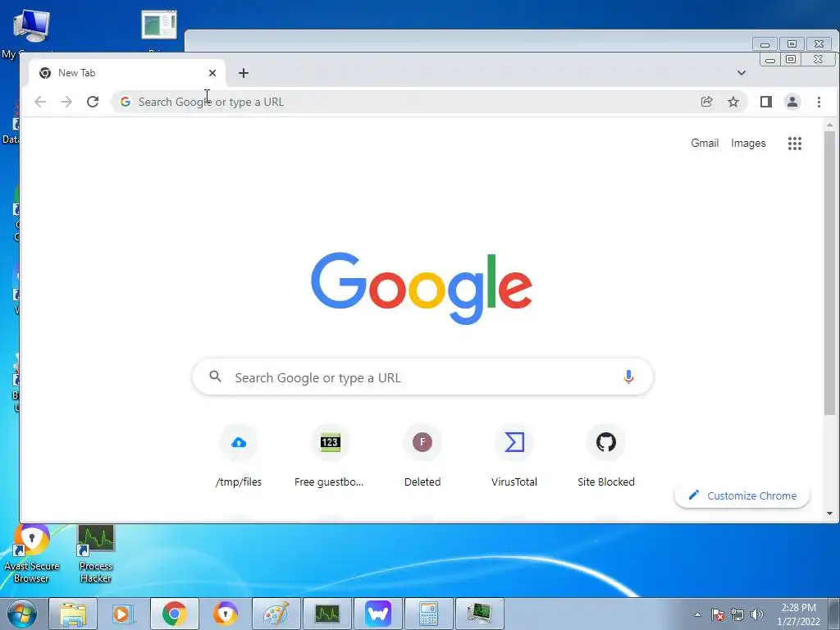Reload the page with the refresh icon
Viewport: 840px width, 630px height.
(93, 102)
